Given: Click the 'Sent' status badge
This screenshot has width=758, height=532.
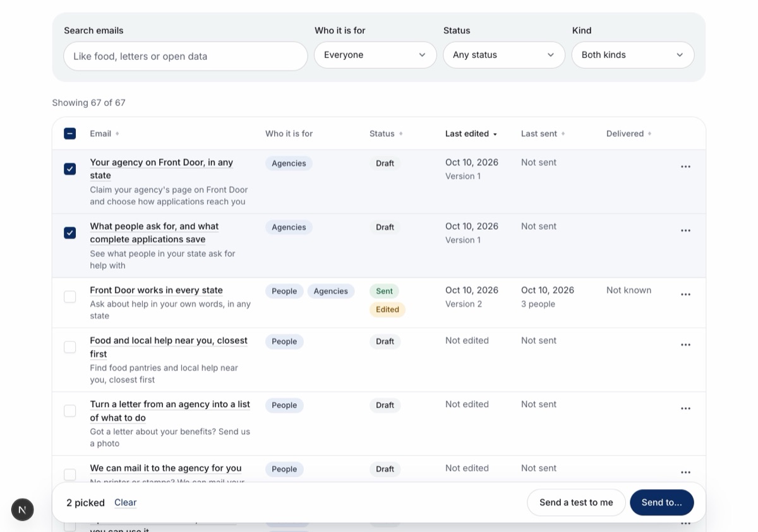Looking at the screenshot, I should (384, 291).
